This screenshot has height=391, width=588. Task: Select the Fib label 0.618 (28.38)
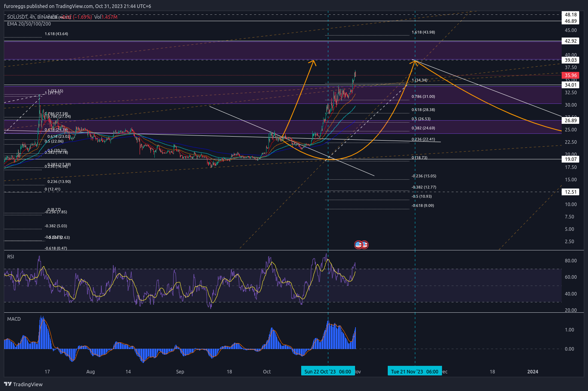[423, 110]
